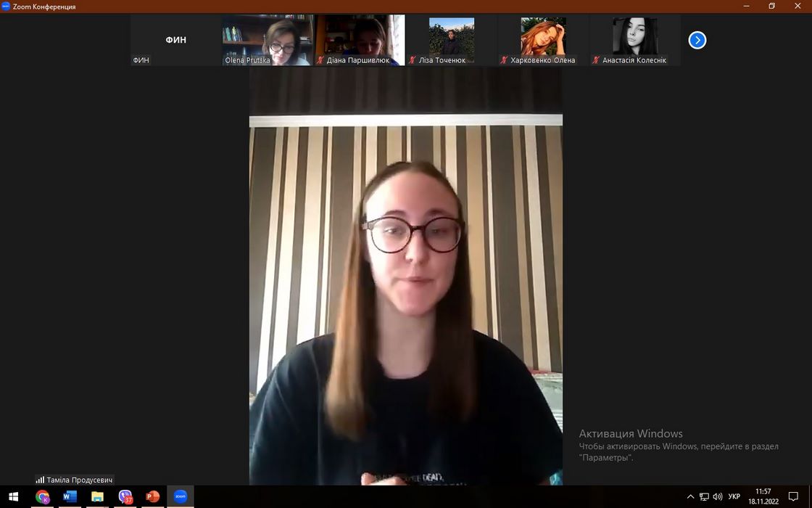Select Ліза Точенюк's participant thumbnail
The width and height of the screenshot is (812, 508).
point(451,40)
